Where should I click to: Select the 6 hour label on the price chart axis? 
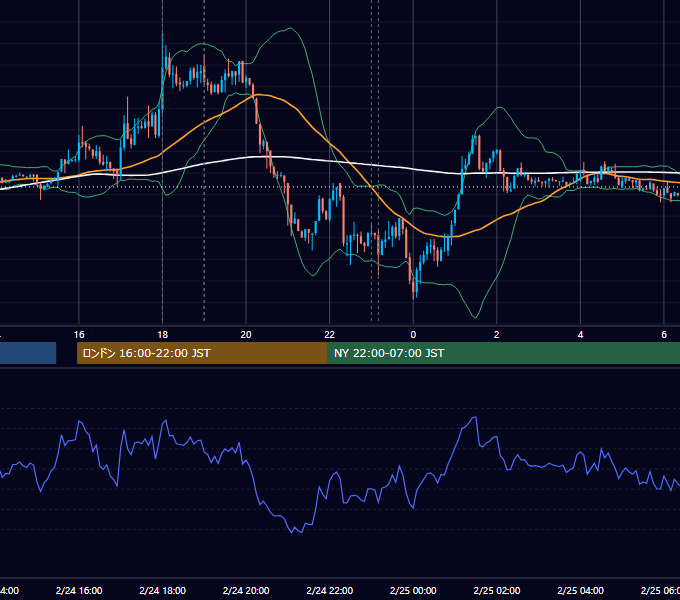pyautogui.click(x=664, y=335)
